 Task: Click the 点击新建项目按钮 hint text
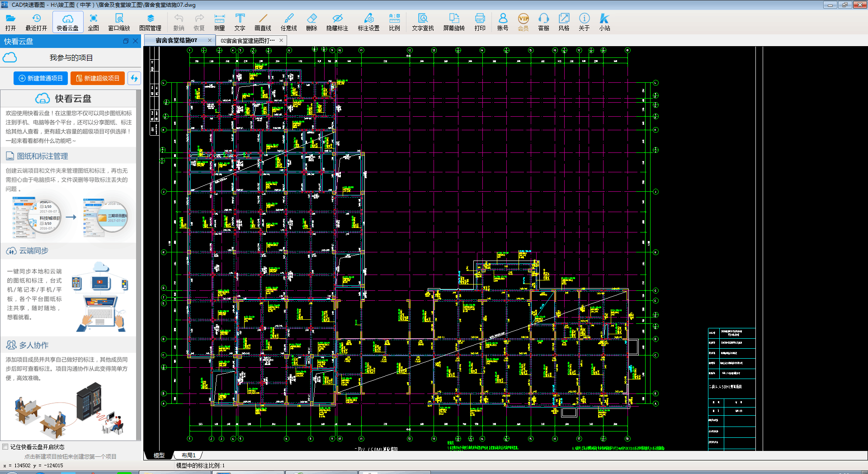[71, 456]
